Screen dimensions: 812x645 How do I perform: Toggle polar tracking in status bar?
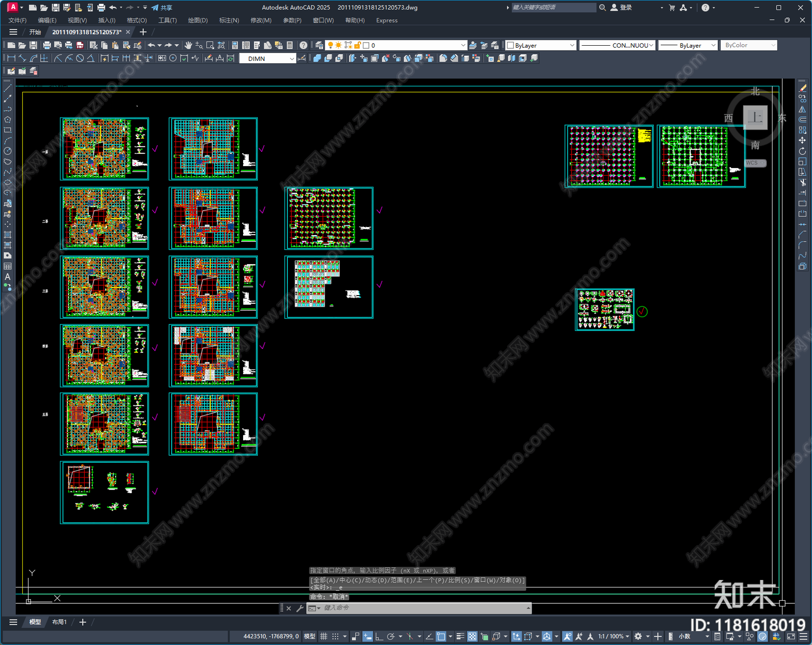click(391, 636)
